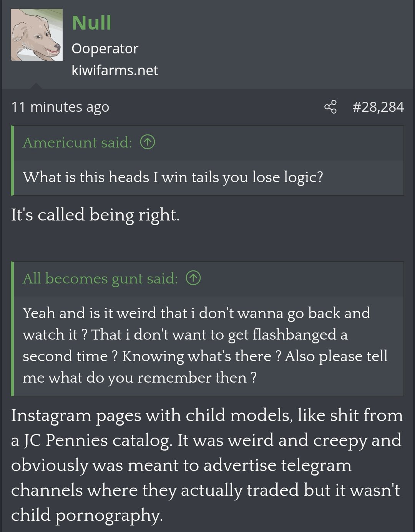The image size is (415, 532).
Task: Click the kiwifarms.net text under the username
Action: [115, 70]
